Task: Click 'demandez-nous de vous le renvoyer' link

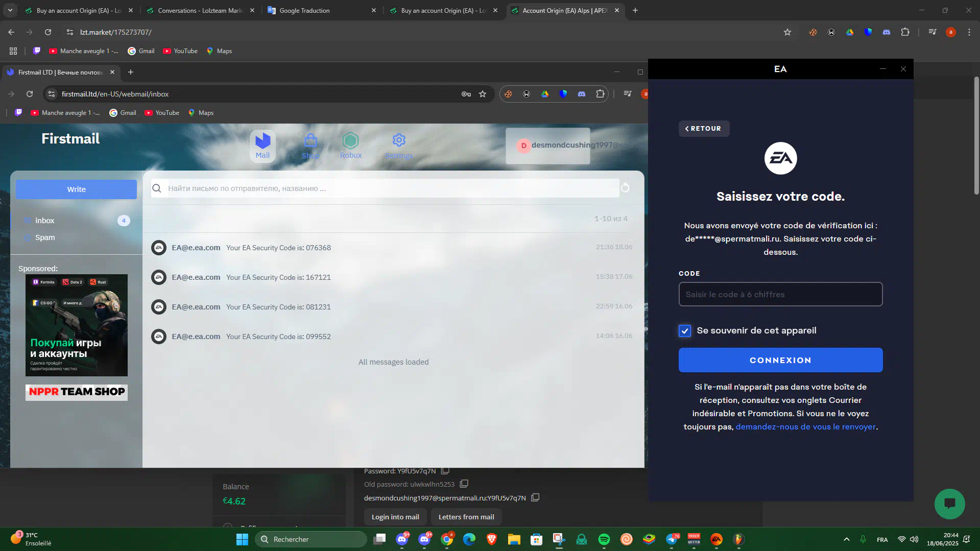Action: (805, 427)
